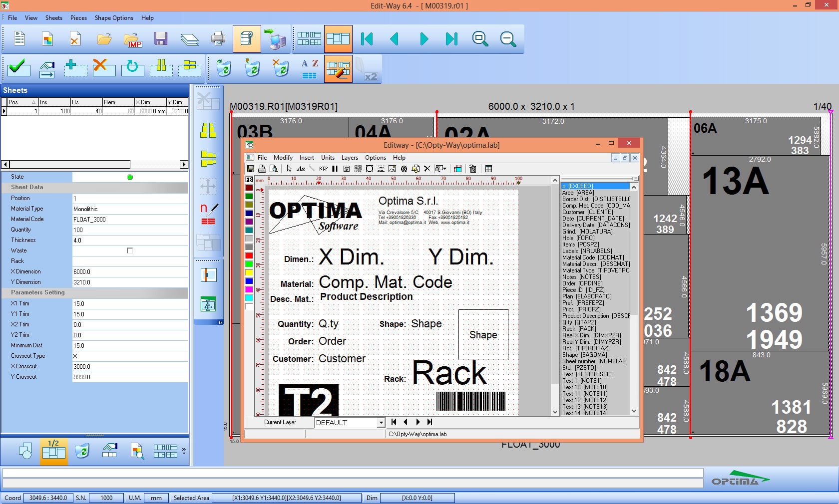
Task: Open the Units menu in Editway
Action: click(328, 158)
